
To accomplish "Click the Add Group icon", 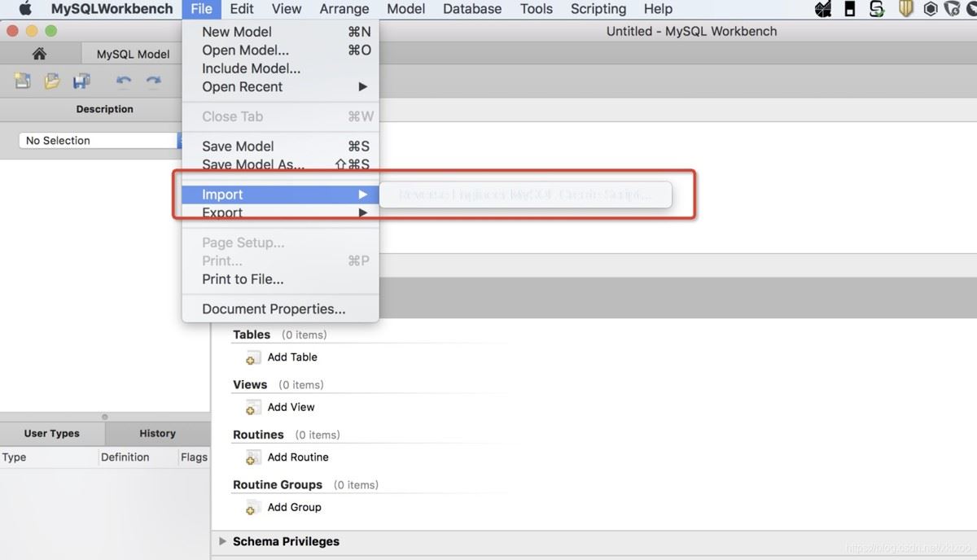I will click(253, 508).
